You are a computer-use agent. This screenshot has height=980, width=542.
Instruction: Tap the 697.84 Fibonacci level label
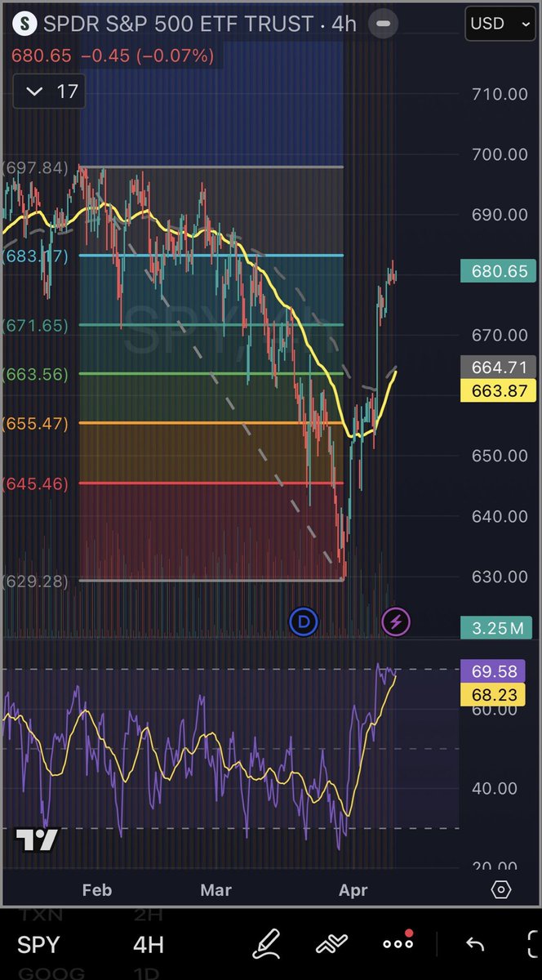[34, 167]
